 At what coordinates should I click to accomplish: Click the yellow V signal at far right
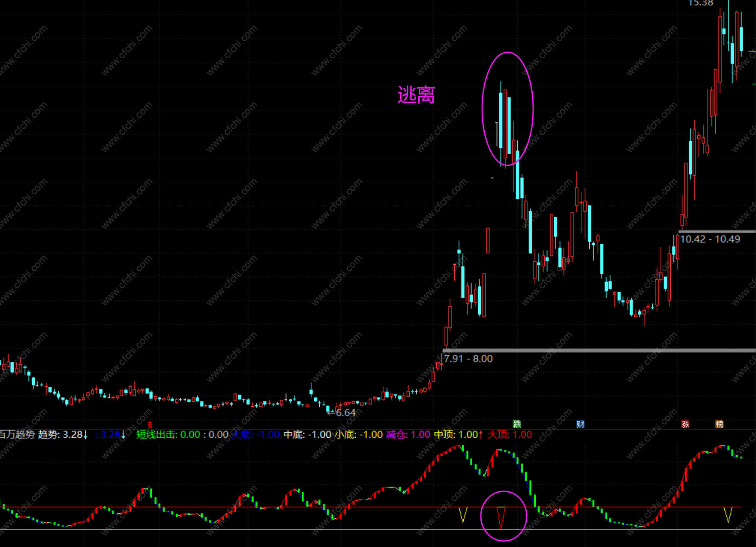pyautogui.click(x=728, y=514)
